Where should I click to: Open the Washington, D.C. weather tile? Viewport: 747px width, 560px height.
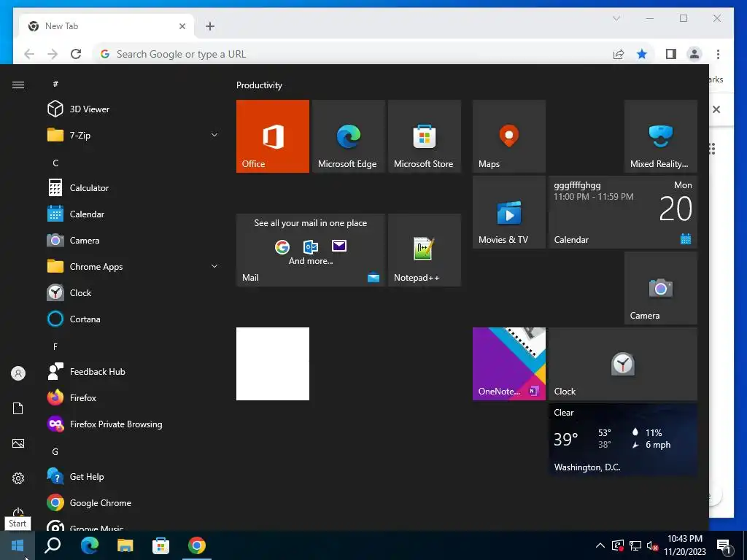coord(623,440)
